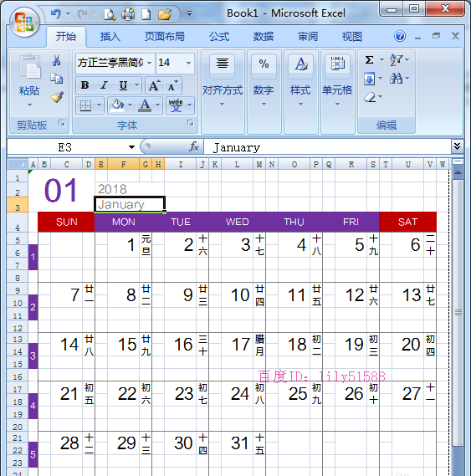Open Font group dialog launcher

click(x=191, y=123)
